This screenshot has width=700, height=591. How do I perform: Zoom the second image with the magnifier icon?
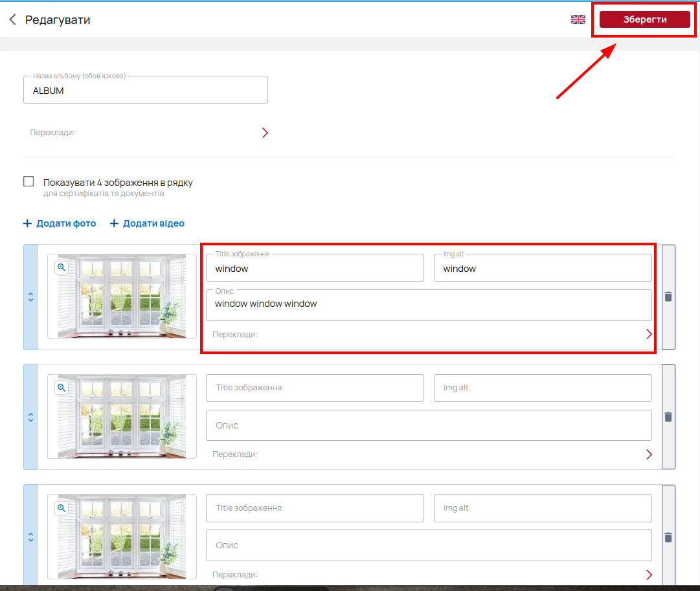(x=62, y=388)
